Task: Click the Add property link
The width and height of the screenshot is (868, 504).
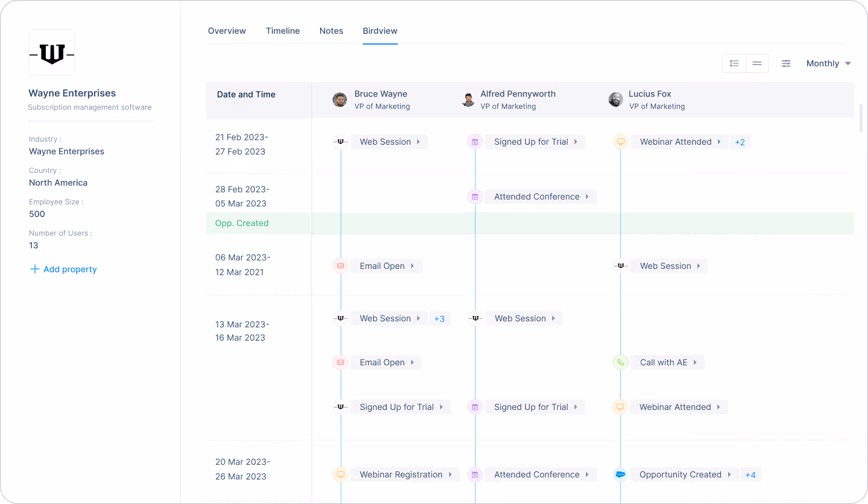Action: [63, 269]
